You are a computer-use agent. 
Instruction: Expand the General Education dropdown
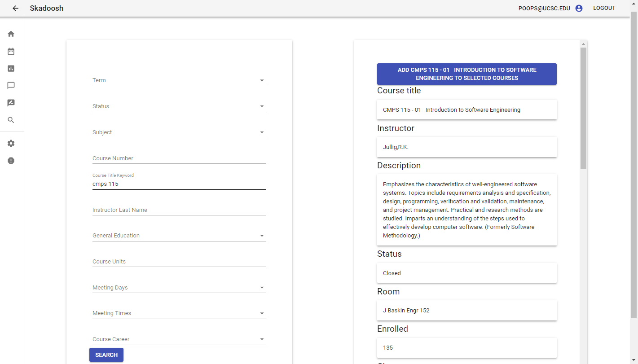179,236
